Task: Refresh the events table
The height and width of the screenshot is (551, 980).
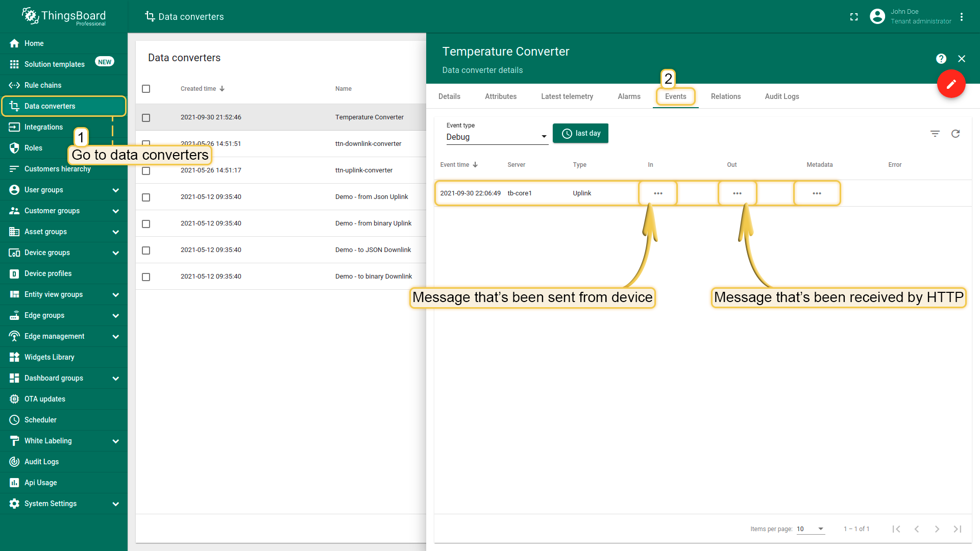Action: [955, 134]
